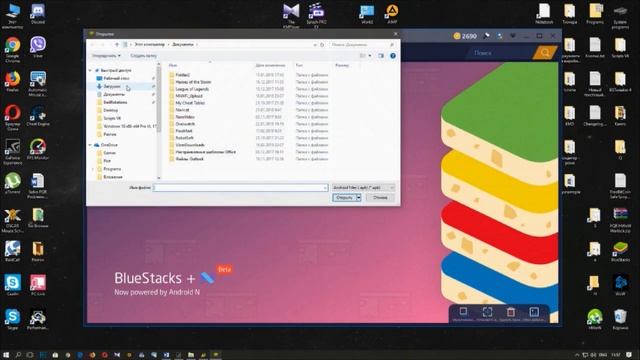
Task: Sort by Date modified column header
Action: click(271, 65)
